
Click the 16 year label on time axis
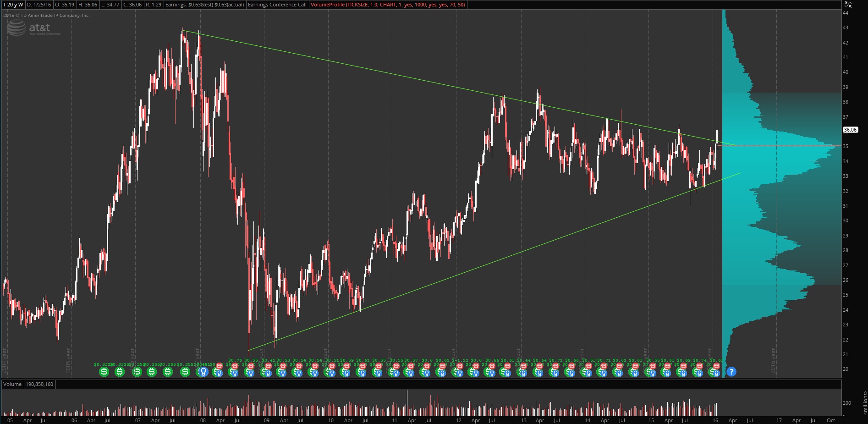(715, 420)
